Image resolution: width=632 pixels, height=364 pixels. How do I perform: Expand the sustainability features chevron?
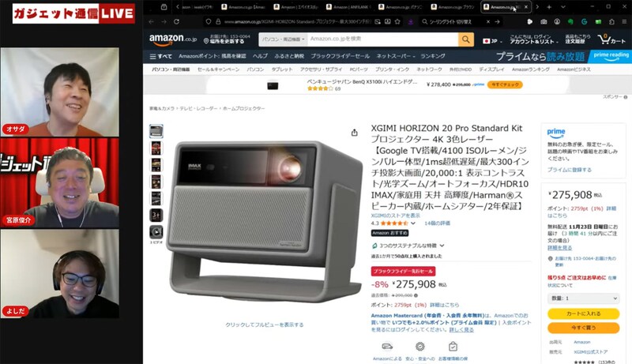click(x=442, y=246)
